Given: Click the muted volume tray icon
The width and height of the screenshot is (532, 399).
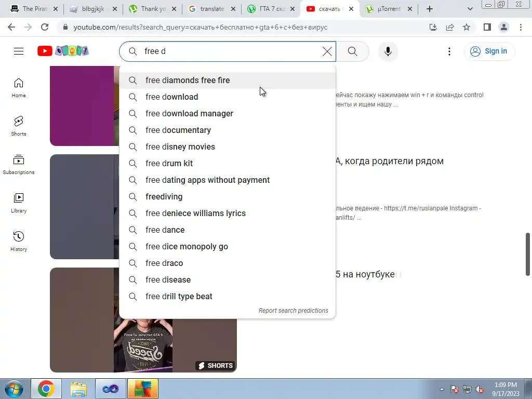Looking at the screenshot, I should coord(480,390).
